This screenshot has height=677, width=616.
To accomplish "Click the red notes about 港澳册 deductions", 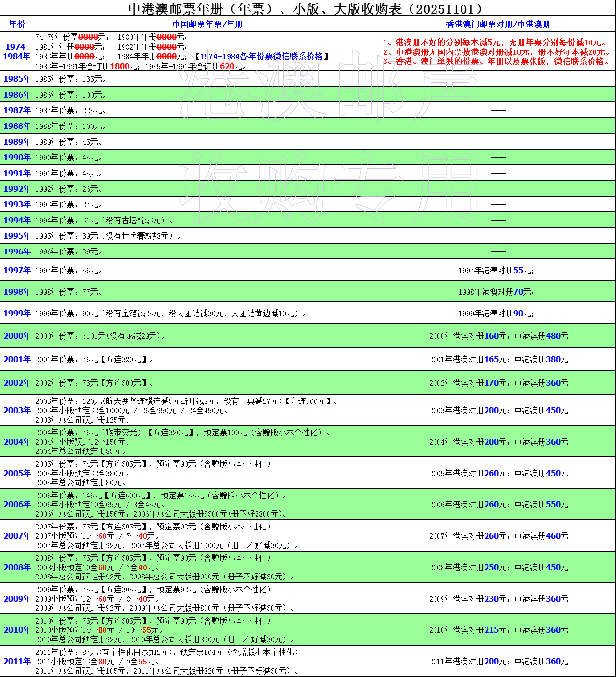I will tap(497, 52).
